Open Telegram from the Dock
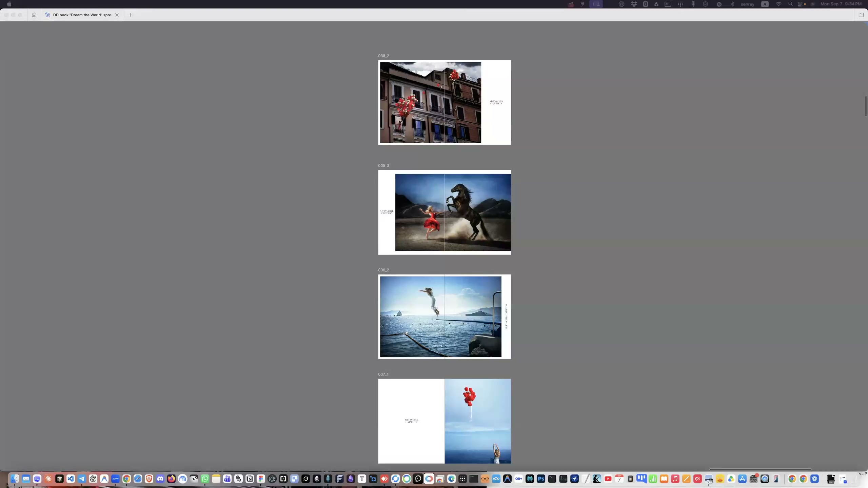 (82, 479)
